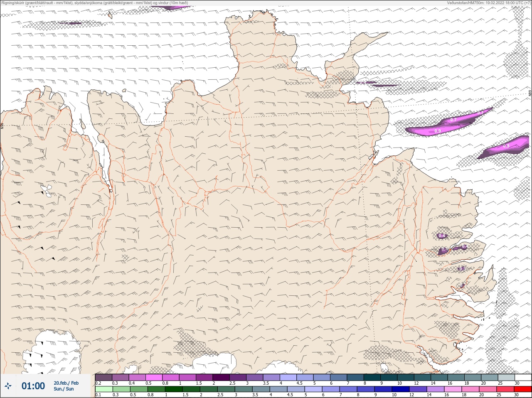
Task: Pick the palest green first swatch in lower legend
Action: pos(103,390)
